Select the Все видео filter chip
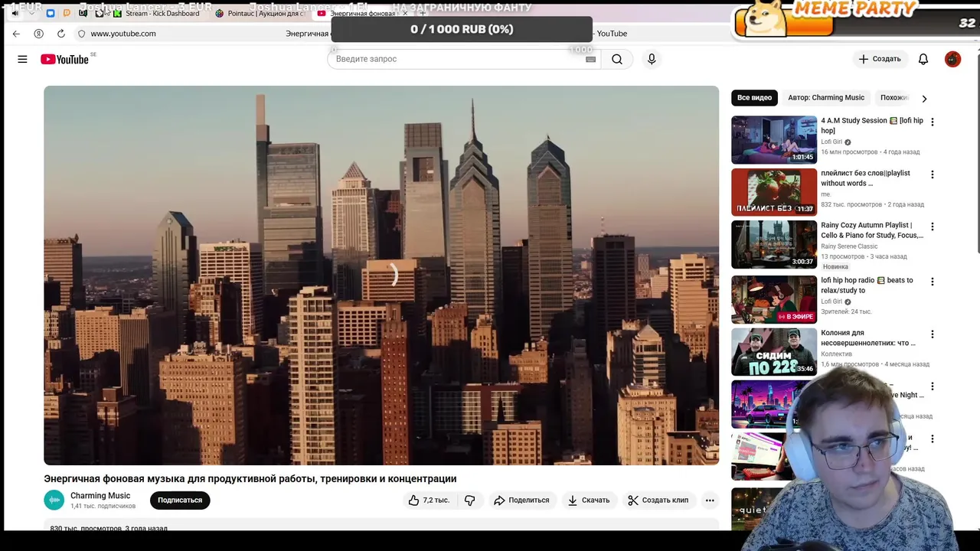The width and height of the screenshot is (980, 551). (x=754, y=98)
